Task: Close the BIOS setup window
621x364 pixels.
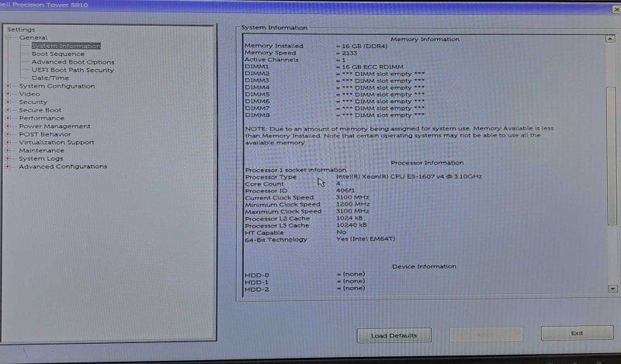Action: point(616,9)
